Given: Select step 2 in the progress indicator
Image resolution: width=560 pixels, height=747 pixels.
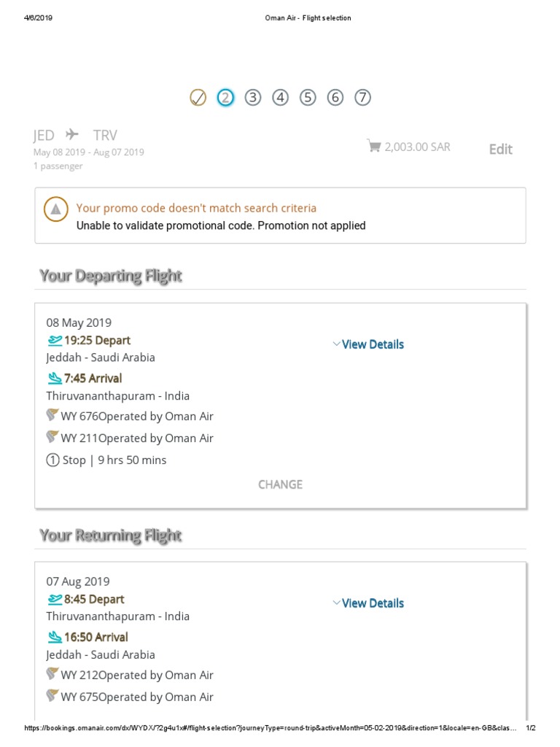Looking at the screenshot, I should pyautogui.click(x=226, y=98).
